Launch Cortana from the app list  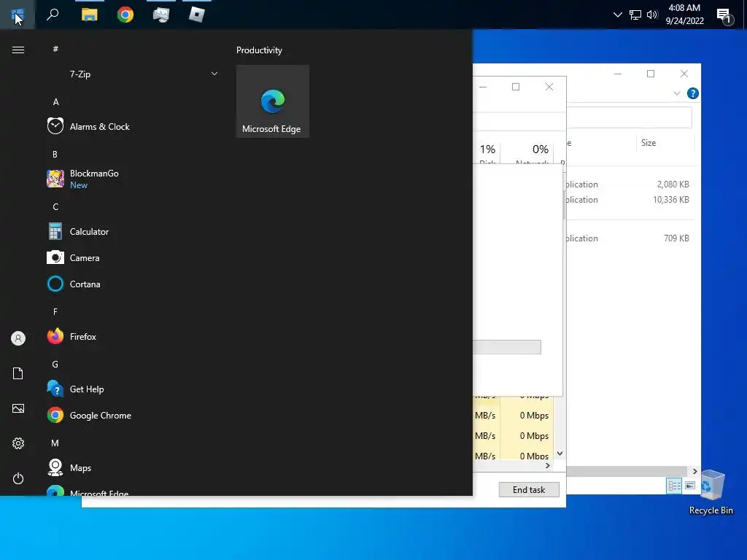[x=133, y=284]
